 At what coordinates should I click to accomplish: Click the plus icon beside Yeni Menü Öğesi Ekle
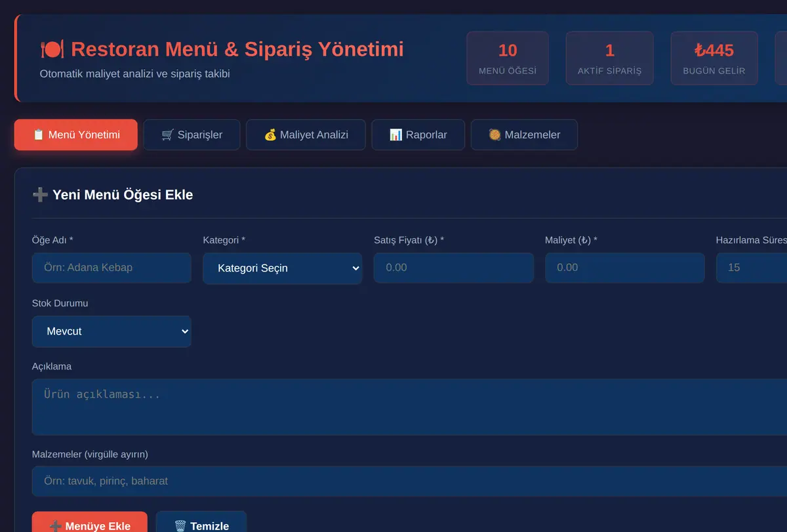pos(40,195)
